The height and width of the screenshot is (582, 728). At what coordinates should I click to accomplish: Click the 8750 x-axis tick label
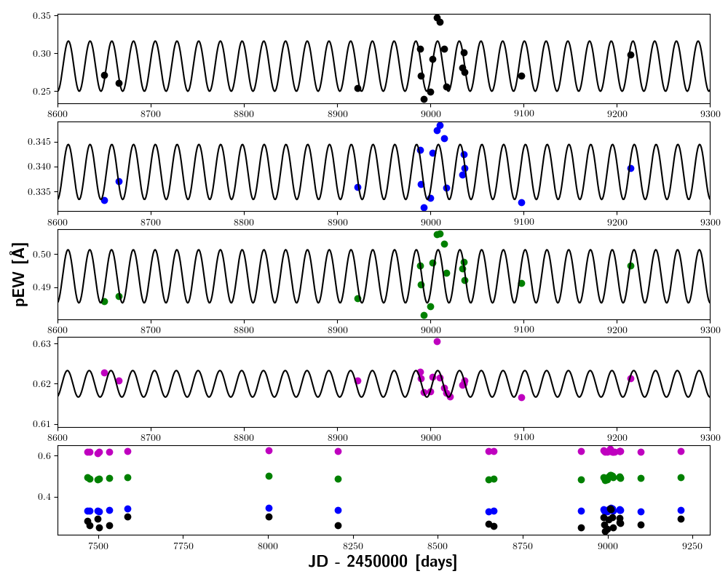523,546
